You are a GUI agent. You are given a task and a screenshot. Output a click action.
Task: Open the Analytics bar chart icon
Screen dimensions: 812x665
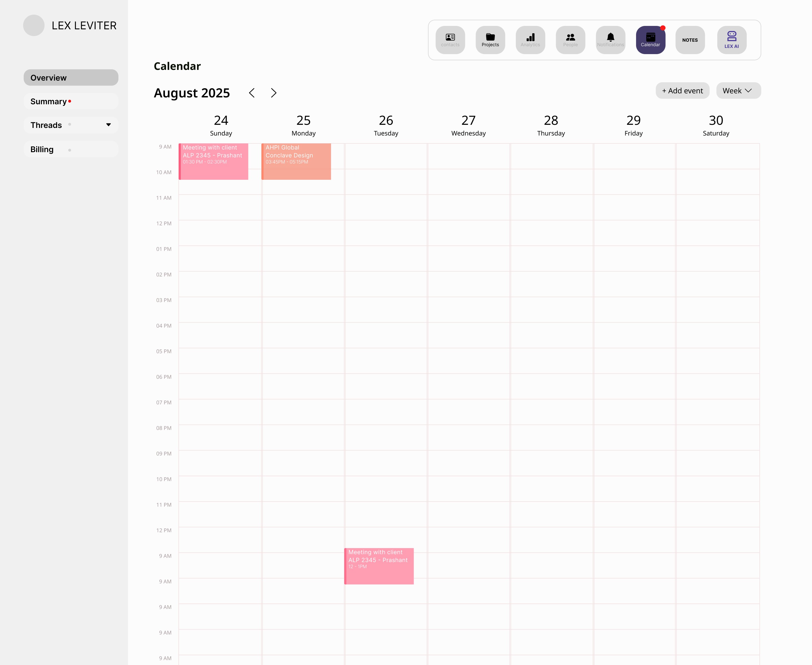530,40
